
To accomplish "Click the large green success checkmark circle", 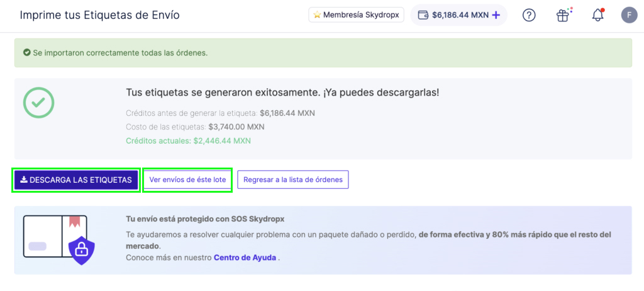I will tap(38, 102).
